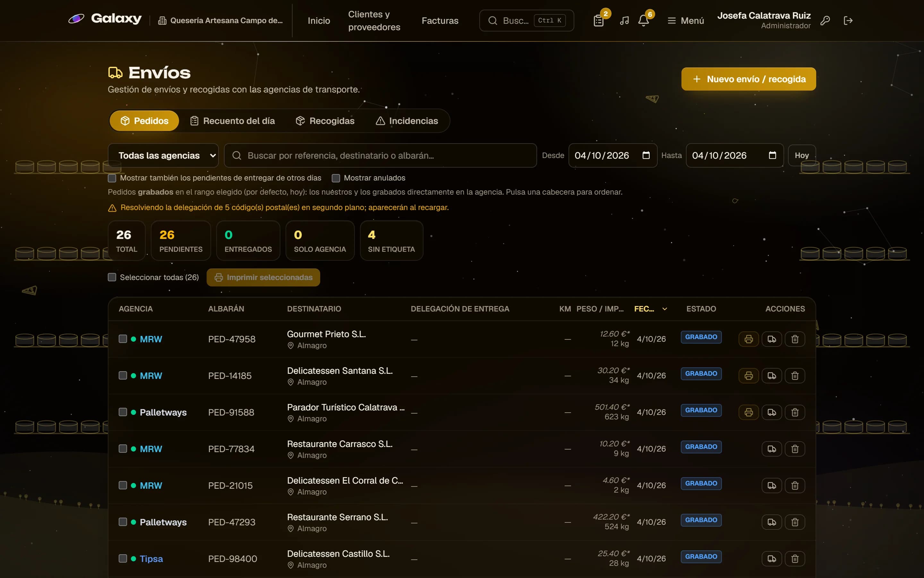
Task: Delete shipment PED-98400 with trash icon
Action: coord(795,559)
